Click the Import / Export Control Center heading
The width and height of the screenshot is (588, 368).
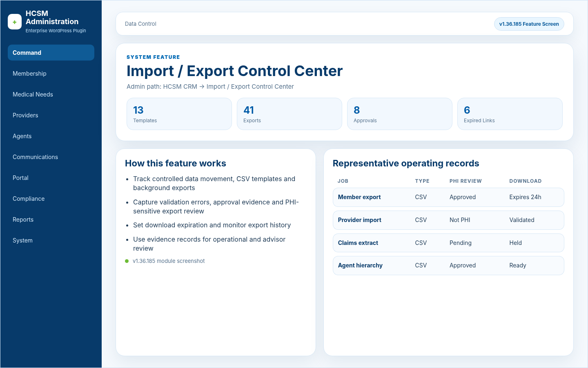pyautogui.click(x=234, y=71)
